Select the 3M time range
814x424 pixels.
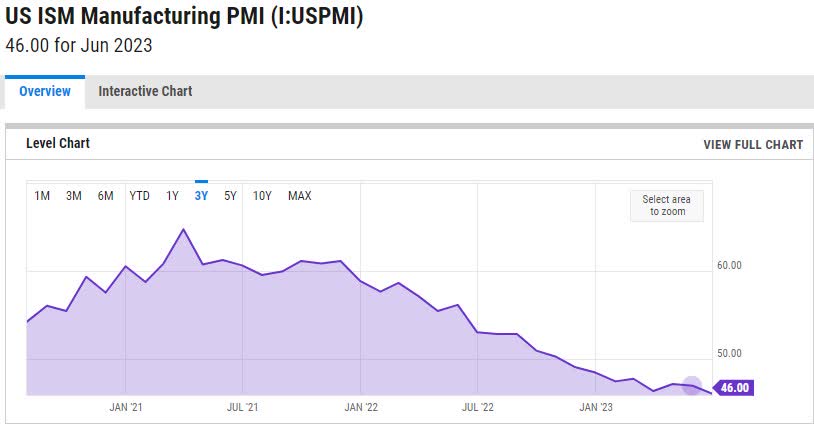click(x=74, y=196)
